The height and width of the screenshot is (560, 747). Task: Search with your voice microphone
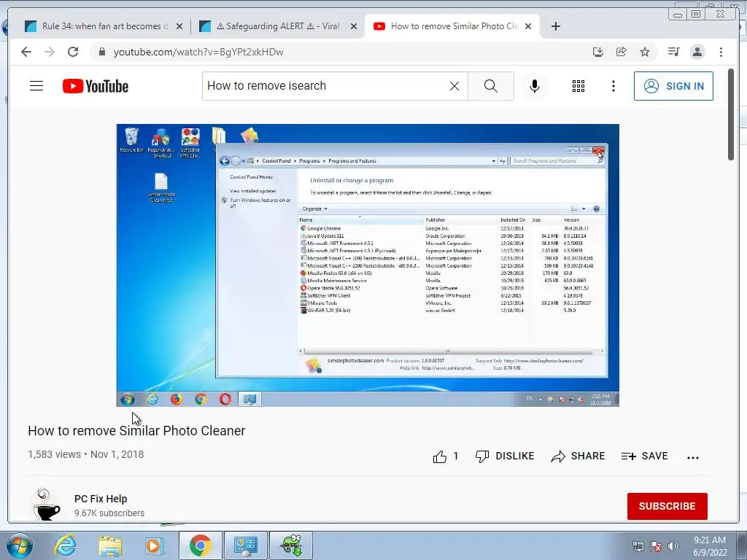(x=535, y=86)
